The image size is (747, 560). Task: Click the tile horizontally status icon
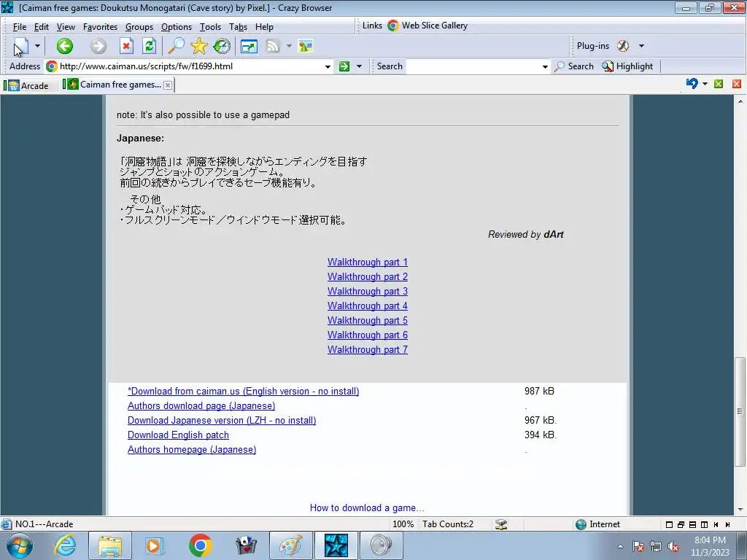point(692,524)
